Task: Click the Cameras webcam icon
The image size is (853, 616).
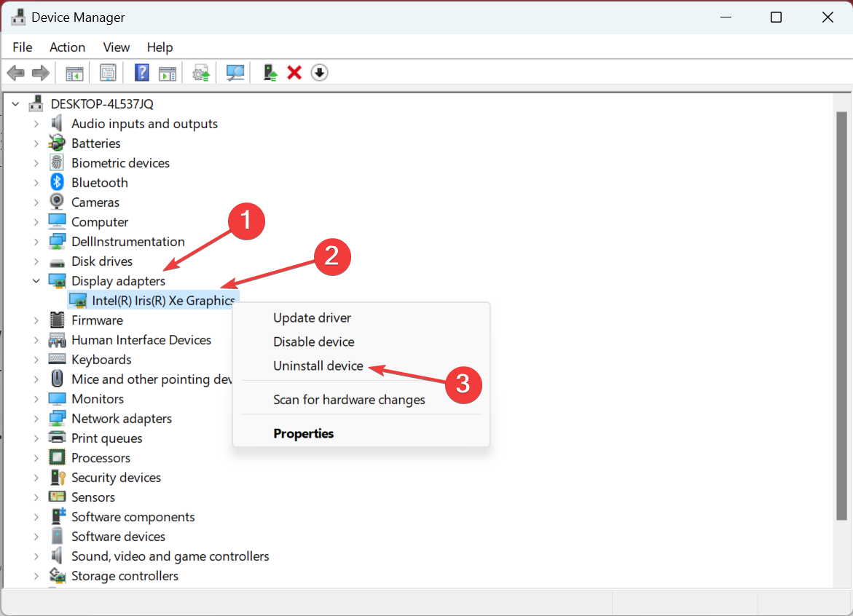Action: pos(57,202)
